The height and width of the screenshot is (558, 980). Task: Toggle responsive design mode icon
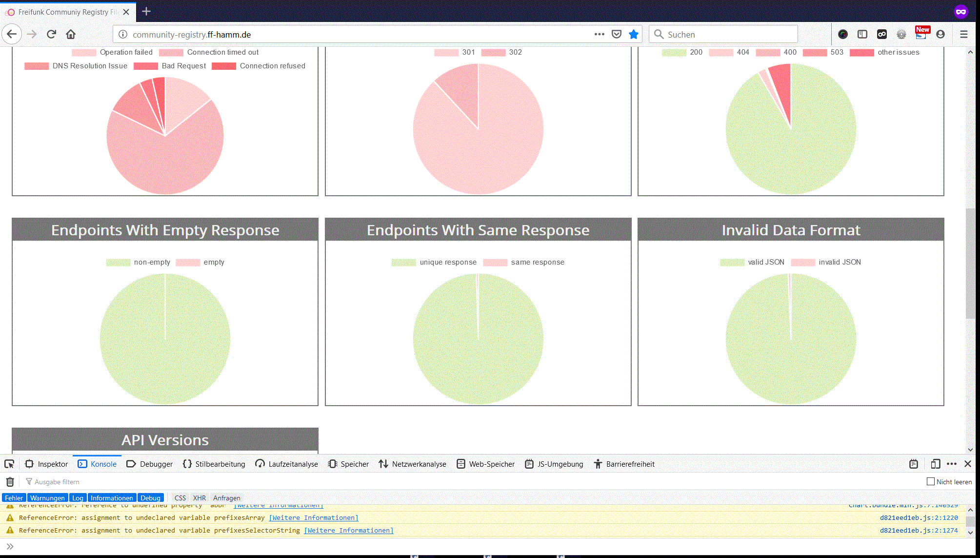pyautogui.click(x=935, y=464)
